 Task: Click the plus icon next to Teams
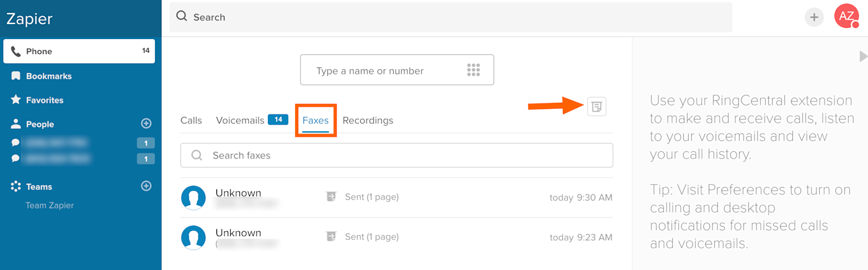tap(146, 186)
